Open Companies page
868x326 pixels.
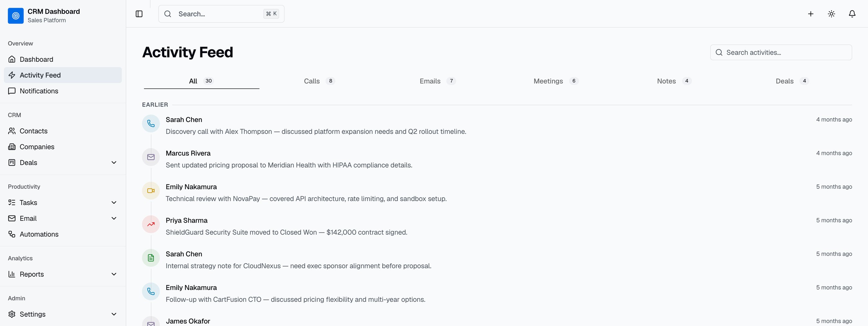[x=63, y=147]
